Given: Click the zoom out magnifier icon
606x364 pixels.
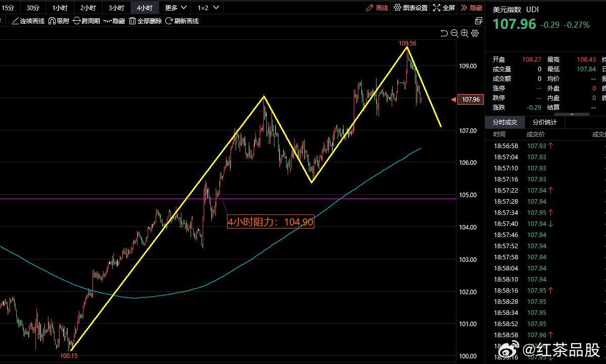Looking at the screenshot, I should coord(454,33).
